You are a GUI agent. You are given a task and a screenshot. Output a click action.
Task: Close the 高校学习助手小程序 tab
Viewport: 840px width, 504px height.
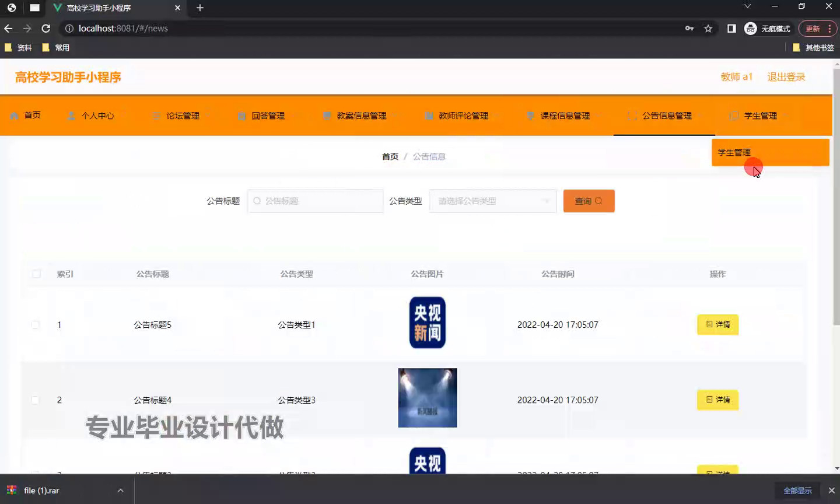click(177, 8)
